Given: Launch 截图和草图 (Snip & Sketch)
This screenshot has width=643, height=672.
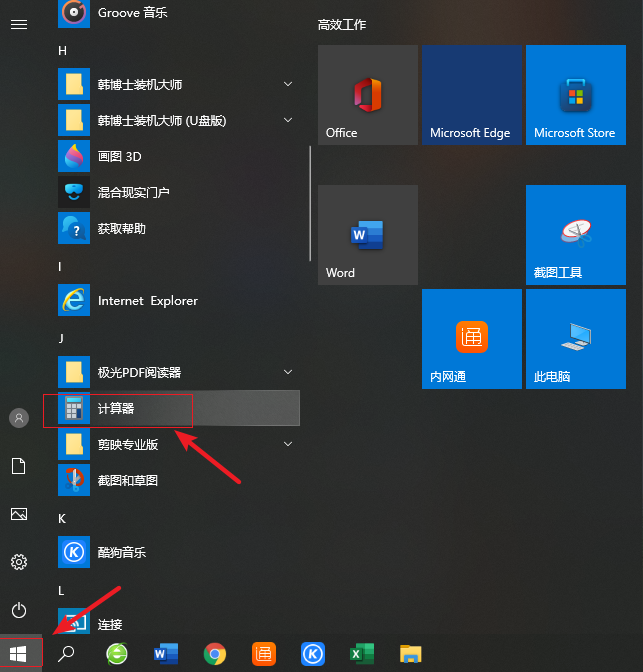Looking at the screenshot, I should click(x=127, y=481).
